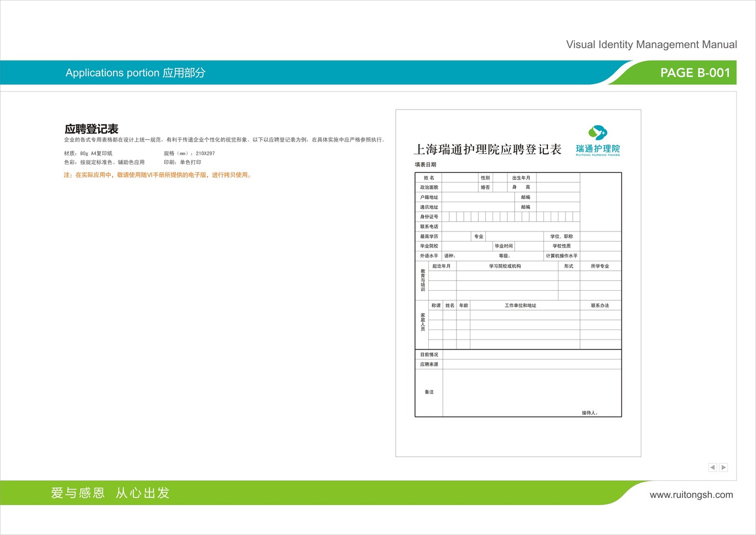Click the 性别 cell in the form
This screenshot has width=756, height=535.
[485, 178]
